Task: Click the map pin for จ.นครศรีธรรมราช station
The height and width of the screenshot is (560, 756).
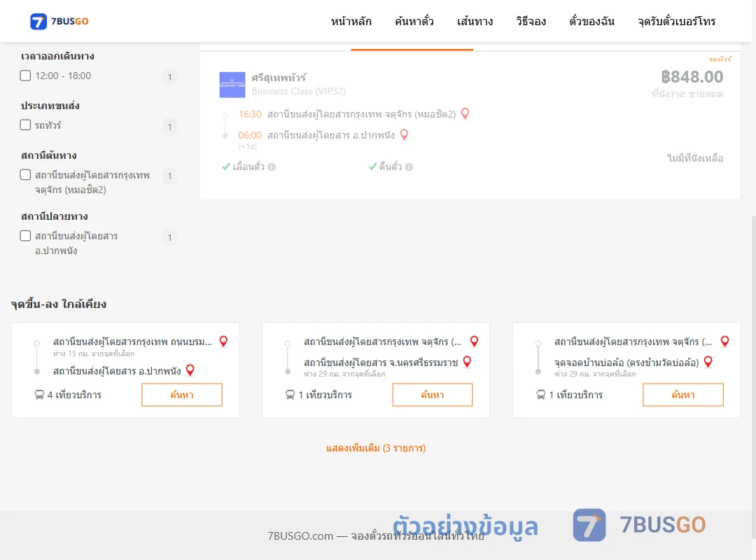Action: point(467,362)
